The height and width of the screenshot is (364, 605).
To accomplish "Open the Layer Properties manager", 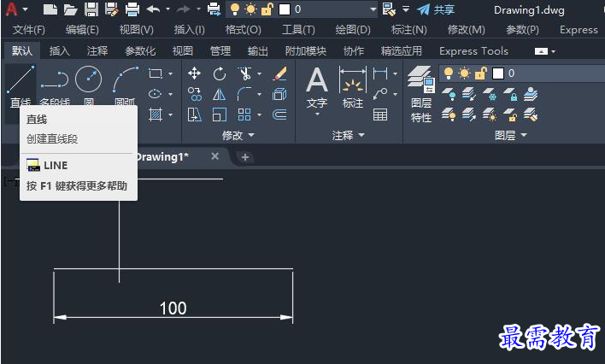I will coord(421,94).
